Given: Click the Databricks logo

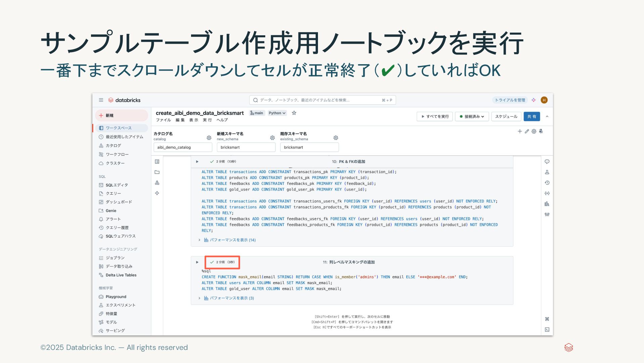Looking at the screenshot, I should click(x=124, y=100).
